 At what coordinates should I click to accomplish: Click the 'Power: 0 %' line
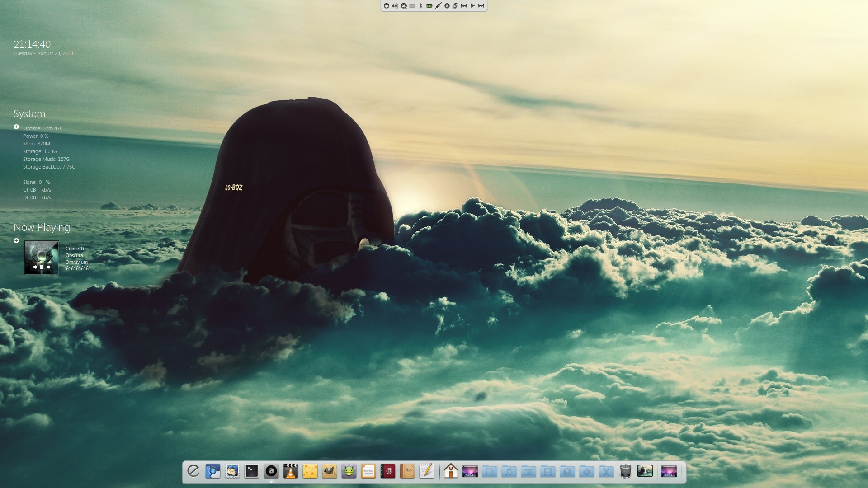[x=36, y=136]
